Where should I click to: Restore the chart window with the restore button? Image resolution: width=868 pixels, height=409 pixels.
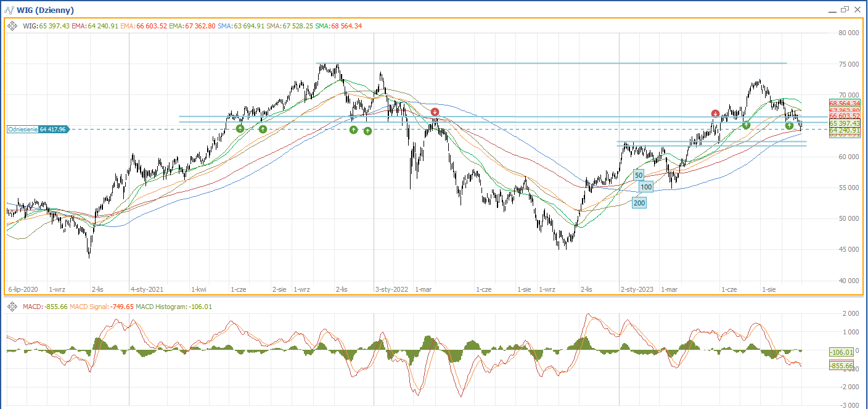point(845,9)
